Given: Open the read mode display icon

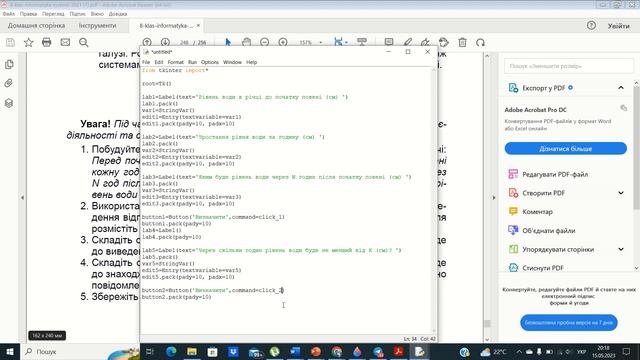Looking at the screenshot, I should (x=362, y=42).
